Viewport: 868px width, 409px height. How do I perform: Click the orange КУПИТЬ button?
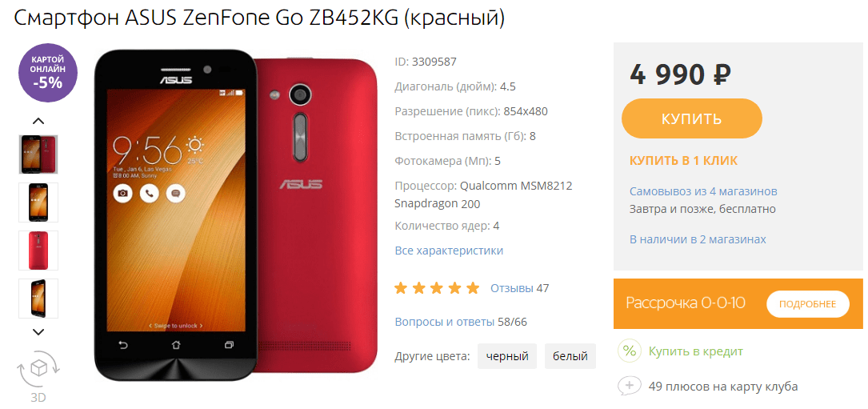pyautogui.click(x=692, y=118)
